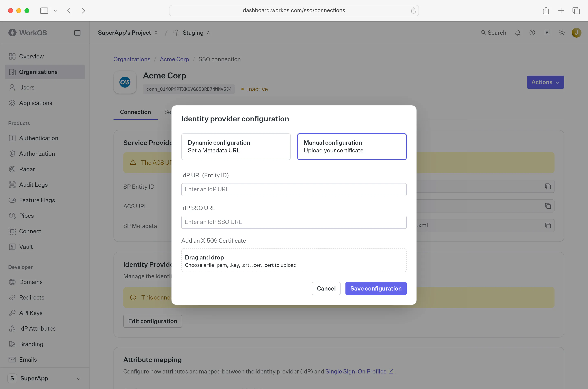Select Organizations in the sidebar
Screen dimensions: 588x389
[x=45, y=72]
